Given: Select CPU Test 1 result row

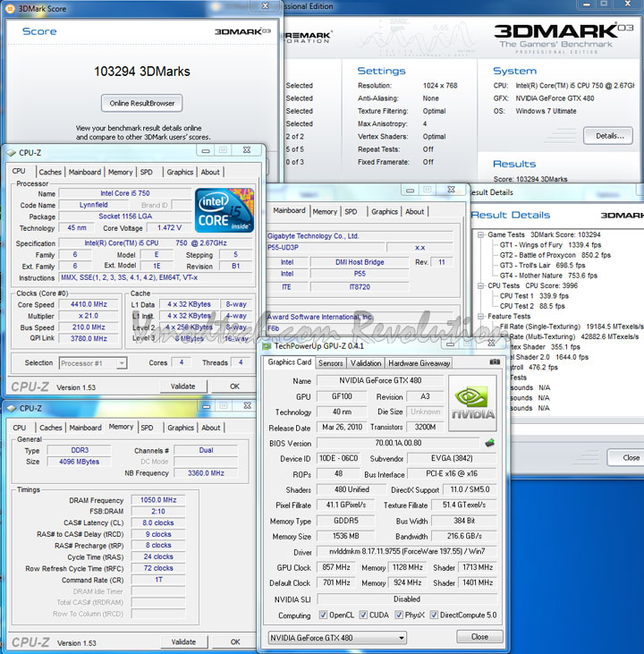Looking at the screenshot, I should point(534,296).
